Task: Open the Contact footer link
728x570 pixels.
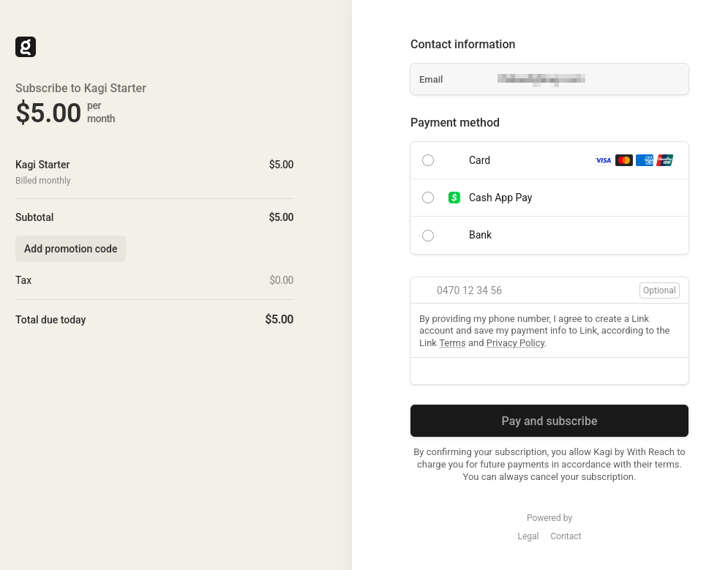Action: tap(566, 536)
